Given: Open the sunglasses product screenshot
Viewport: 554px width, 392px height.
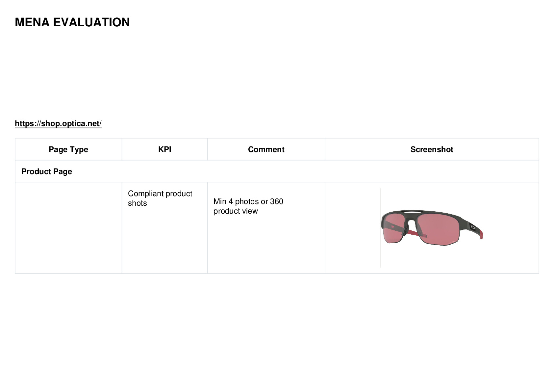Looking at the screenshot, I should click(x=432, y=228).
